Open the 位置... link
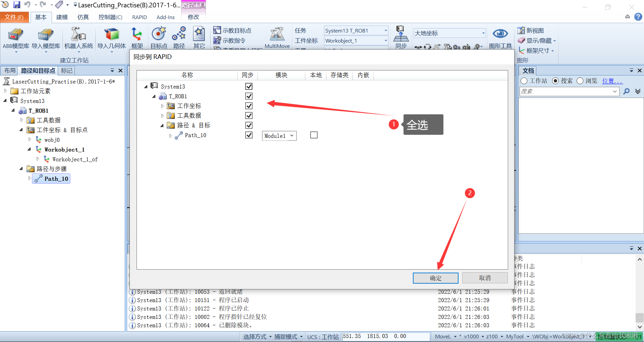 click(x=612, y=81)
